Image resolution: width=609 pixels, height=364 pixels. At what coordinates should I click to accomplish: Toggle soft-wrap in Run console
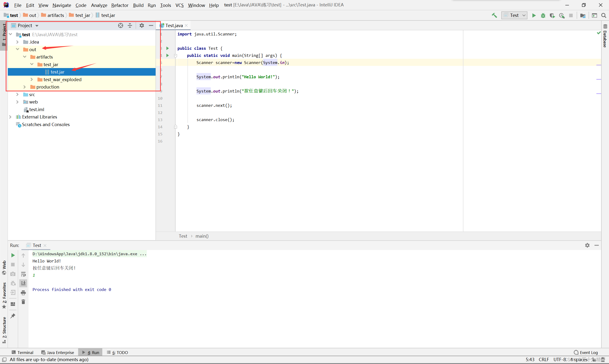click(23, 274)
